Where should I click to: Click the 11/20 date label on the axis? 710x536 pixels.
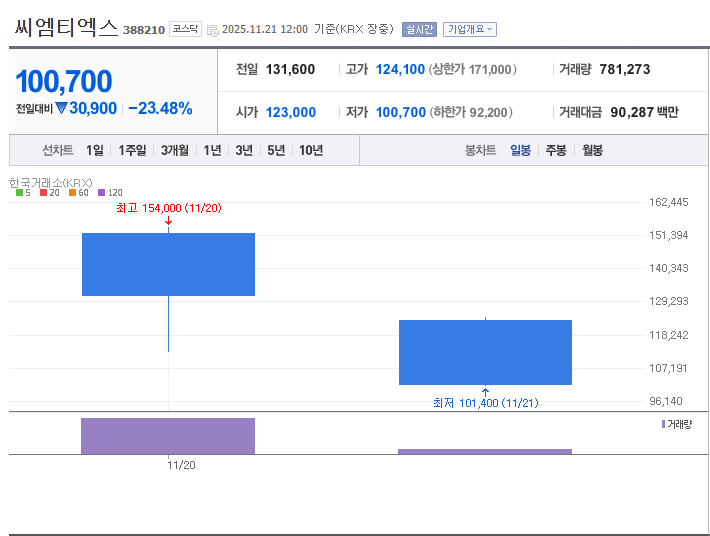click(181, 465)
